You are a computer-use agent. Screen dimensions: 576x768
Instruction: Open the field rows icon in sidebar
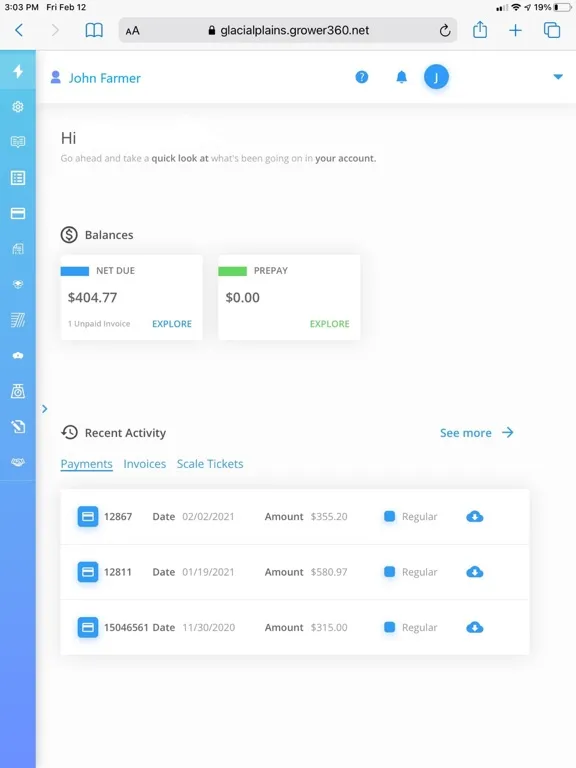[18, 320]
